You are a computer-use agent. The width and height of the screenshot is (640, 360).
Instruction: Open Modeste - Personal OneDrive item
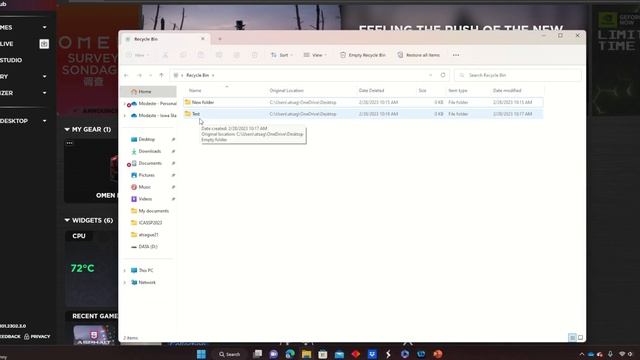[153, 104]
